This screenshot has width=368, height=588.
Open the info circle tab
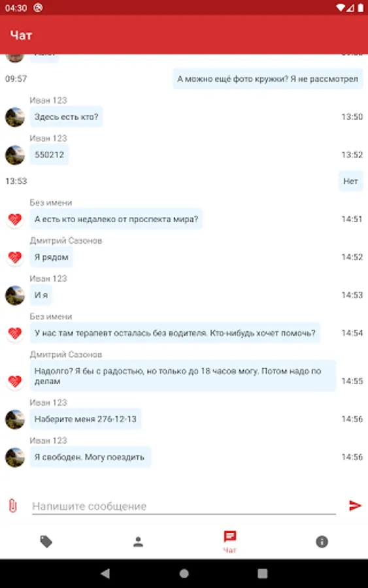point(322,542)
